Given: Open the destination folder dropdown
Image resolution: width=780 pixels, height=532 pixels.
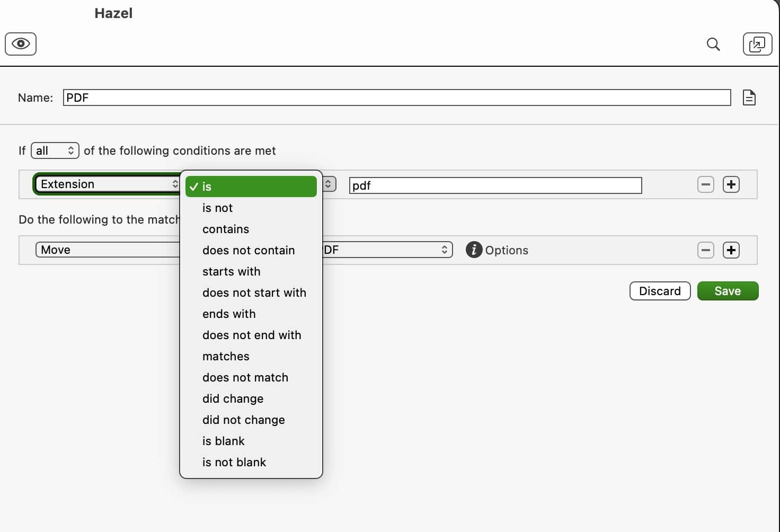Looking at the screenshot, I should point(387,250).
